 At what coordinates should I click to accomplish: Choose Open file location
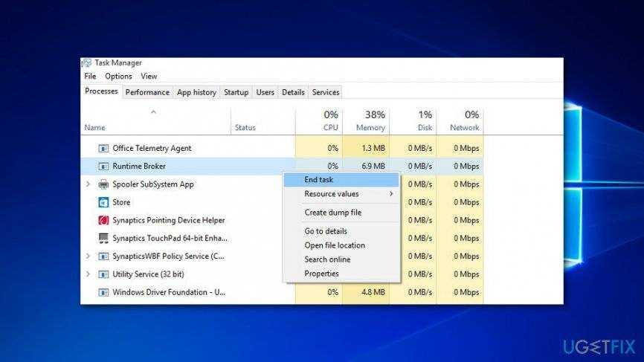341,245
